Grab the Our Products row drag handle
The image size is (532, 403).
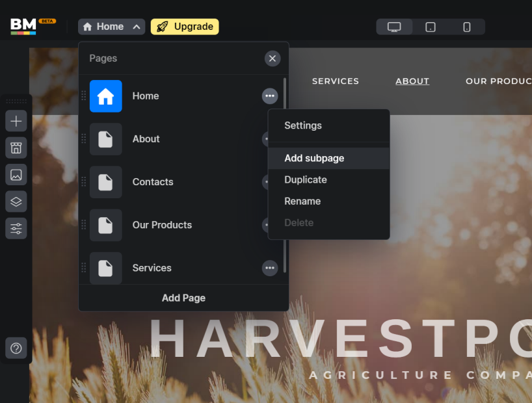[83, 225]
